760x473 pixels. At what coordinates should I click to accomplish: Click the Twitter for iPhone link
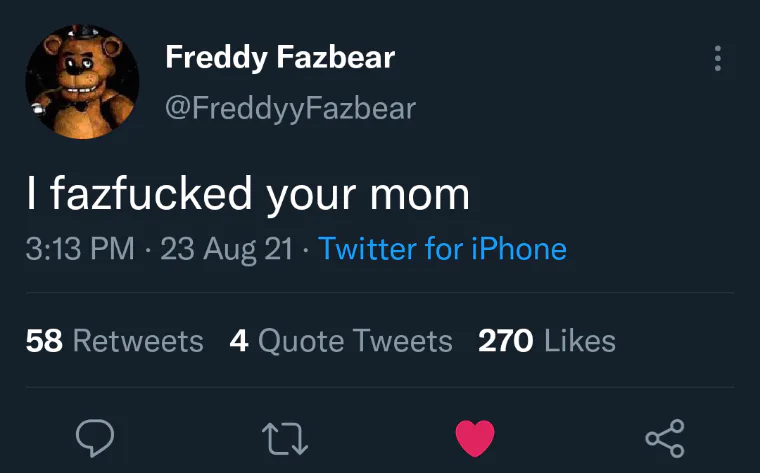[442, 249]
